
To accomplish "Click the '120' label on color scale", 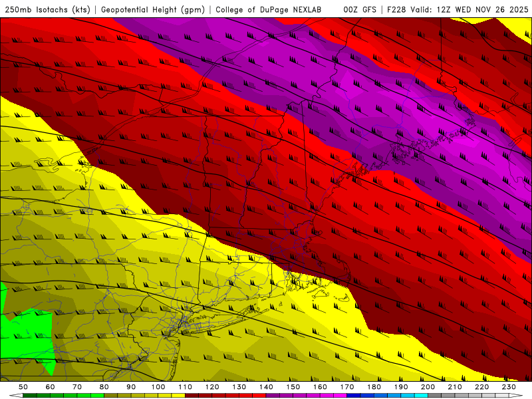I will (212, 387).
